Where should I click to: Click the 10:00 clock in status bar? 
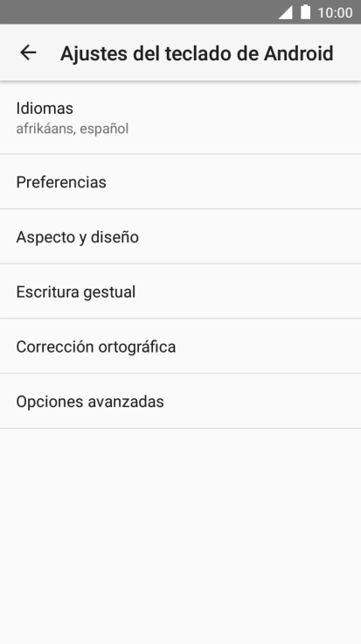coord(335,13)
